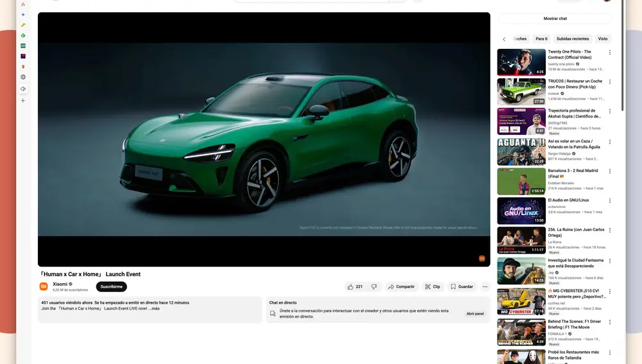Viewport: 642px width, 364px height.
Task: Create a Clip of the video
Action: tap(432, 286)
